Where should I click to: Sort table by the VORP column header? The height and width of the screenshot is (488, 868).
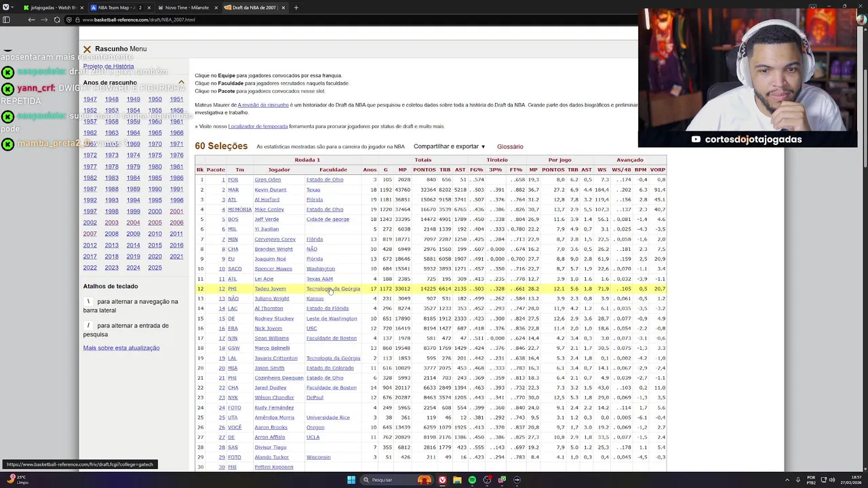(x=657, y=169)
